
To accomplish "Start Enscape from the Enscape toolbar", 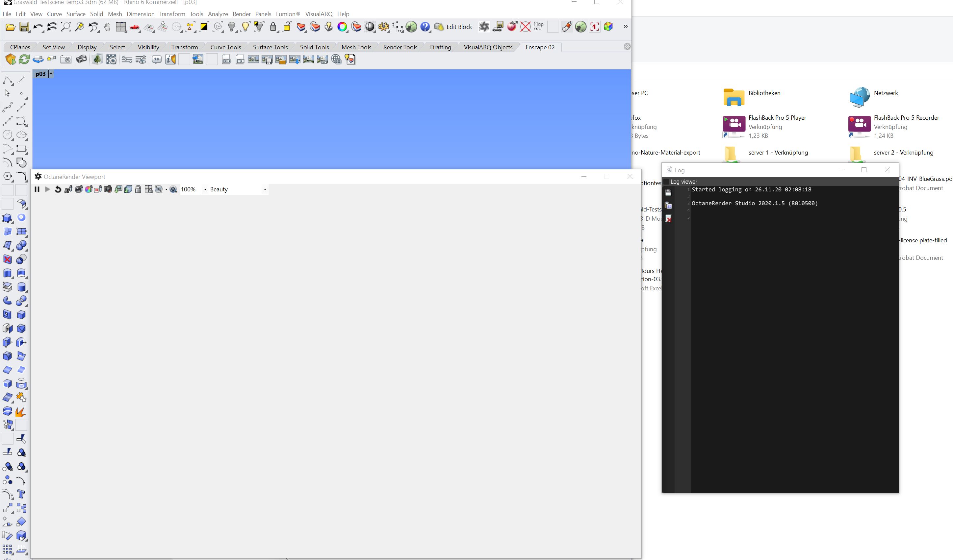I will (x=11, y=59).
